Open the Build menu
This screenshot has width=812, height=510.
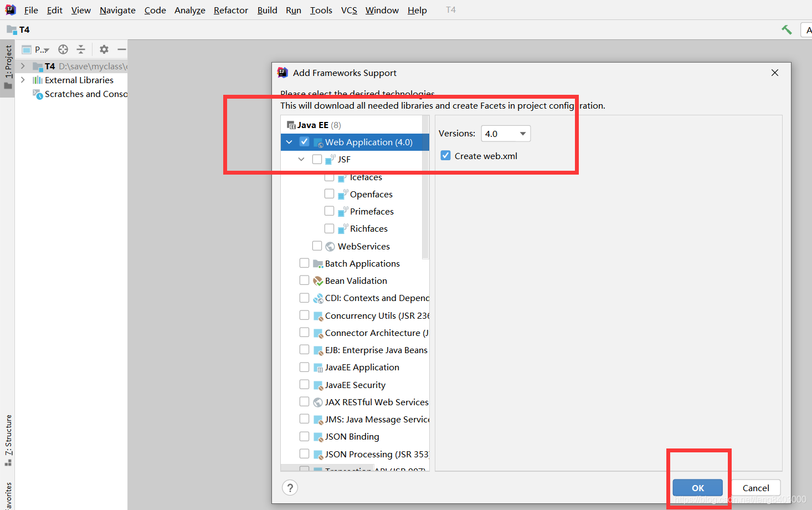pos(268,10)
